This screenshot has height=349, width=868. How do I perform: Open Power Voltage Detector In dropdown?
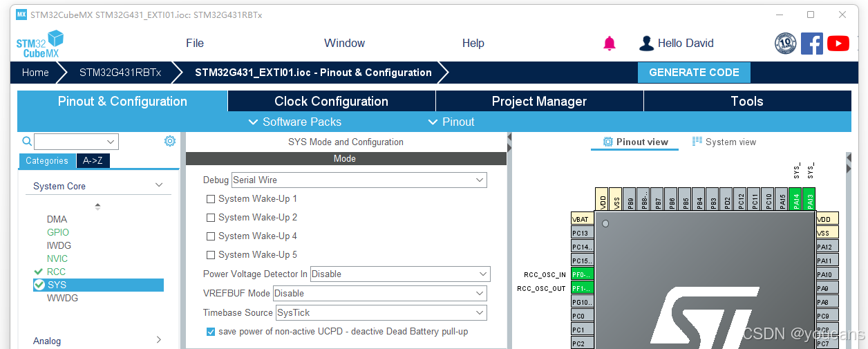pos(400,274)
